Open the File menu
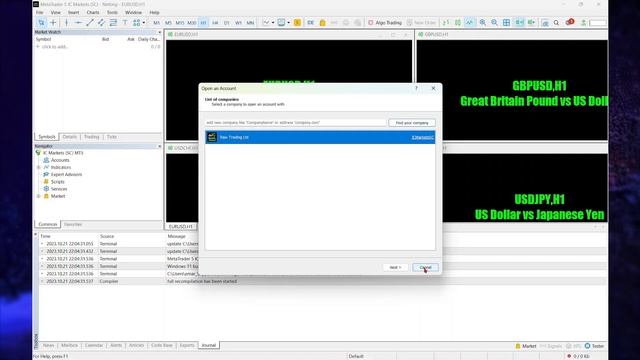The width and height of the screenshot is (640, 360). coord(40,13)
